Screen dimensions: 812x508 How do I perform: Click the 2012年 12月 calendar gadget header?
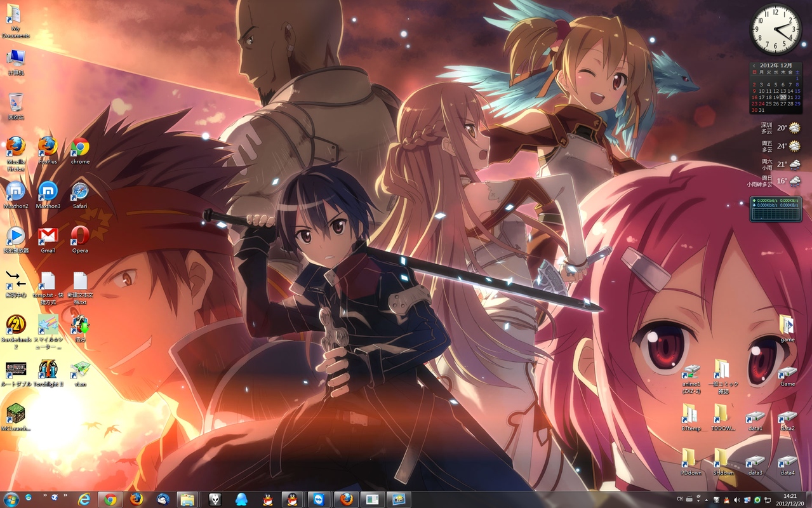pos(776,65)
